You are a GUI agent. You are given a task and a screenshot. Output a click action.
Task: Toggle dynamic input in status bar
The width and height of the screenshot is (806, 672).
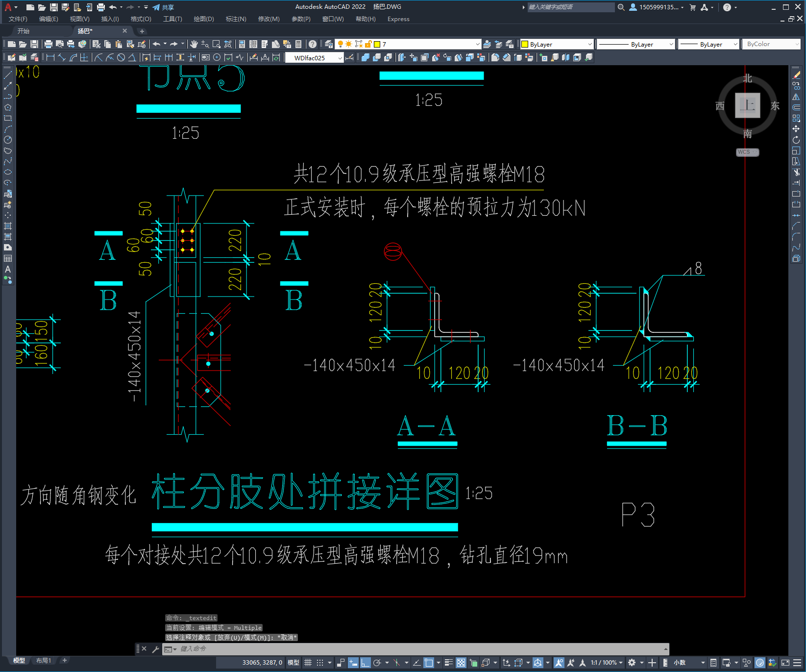tap(353, 663)
